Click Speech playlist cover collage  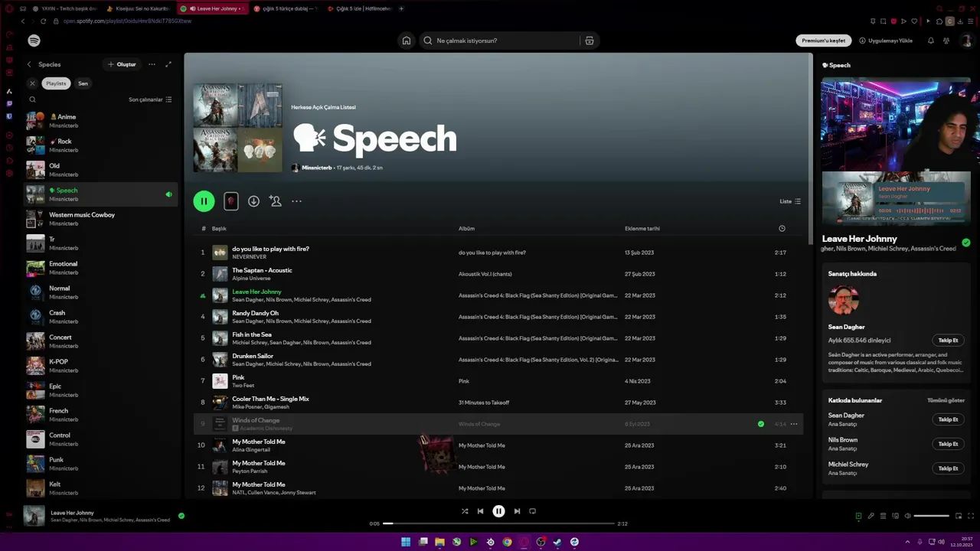point(237,128)
